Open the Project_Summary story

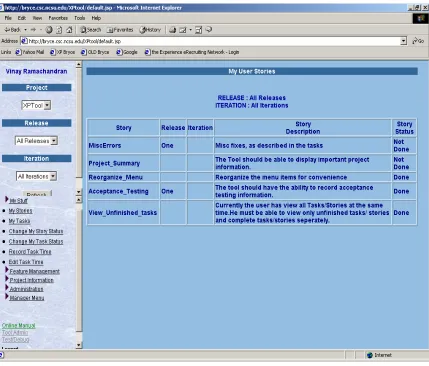[x=114, y=163]
